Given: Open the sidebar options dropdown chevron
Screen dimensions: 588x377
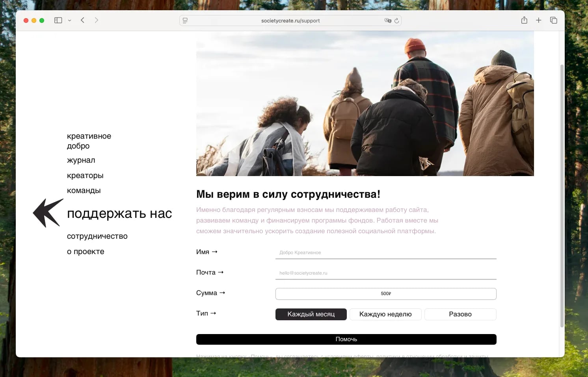Looking at the screenshot, I should click(x=69, y=20).
